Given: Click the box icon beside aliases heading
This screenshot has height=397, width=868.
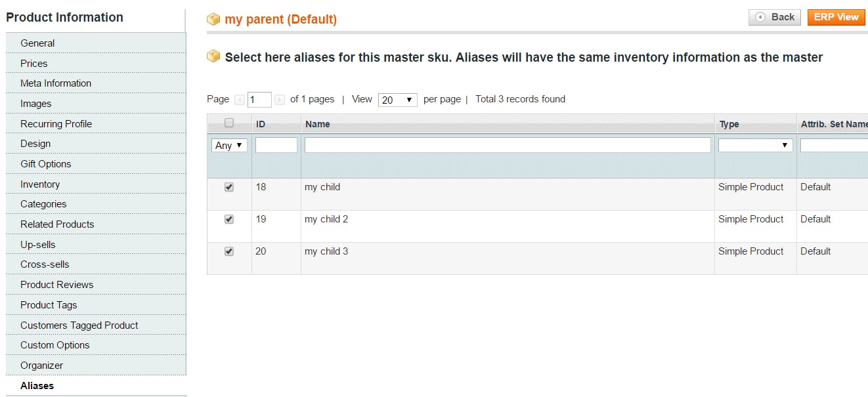Looking at the screenshot, I should (213, 56).
